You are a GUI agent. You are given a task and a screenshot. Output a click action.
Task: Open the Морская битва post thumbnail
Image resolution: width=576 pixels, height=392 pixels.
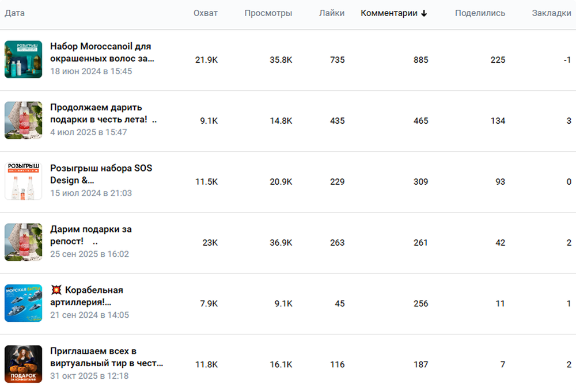[23, 303]
